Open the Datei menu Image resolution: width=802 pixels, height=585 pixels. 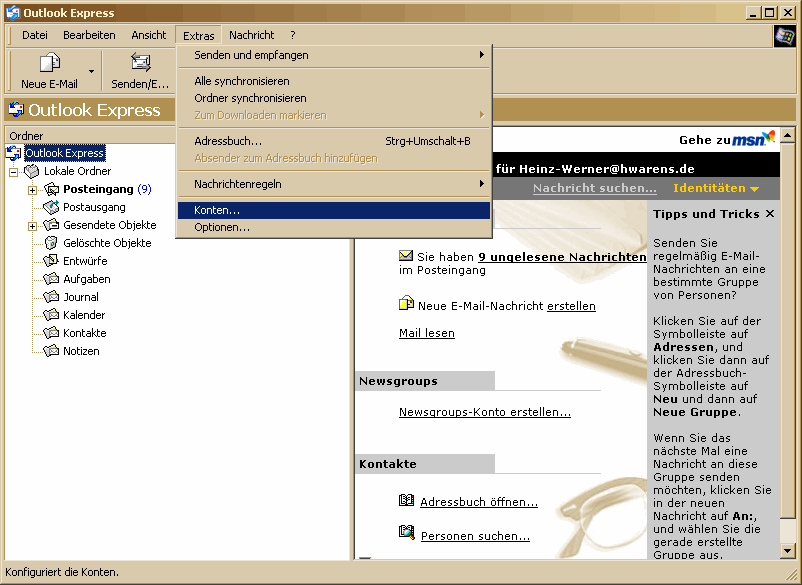[35, 35]
